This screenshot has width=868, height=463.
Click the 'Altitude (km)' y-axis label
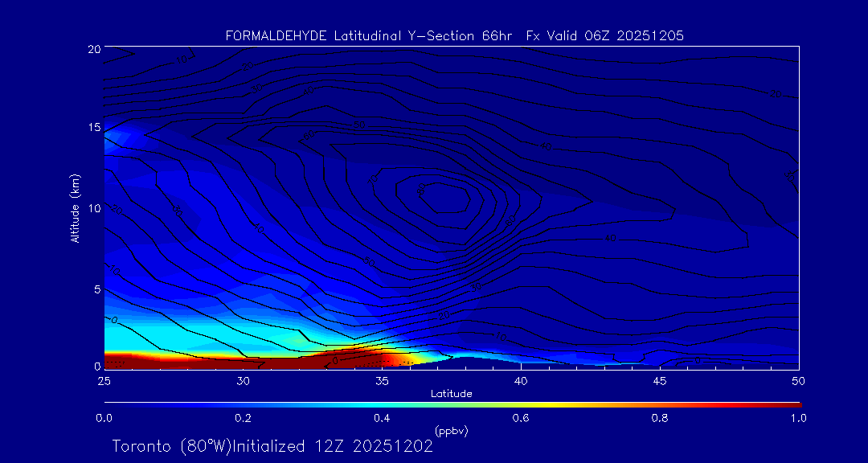coord(75,207)
